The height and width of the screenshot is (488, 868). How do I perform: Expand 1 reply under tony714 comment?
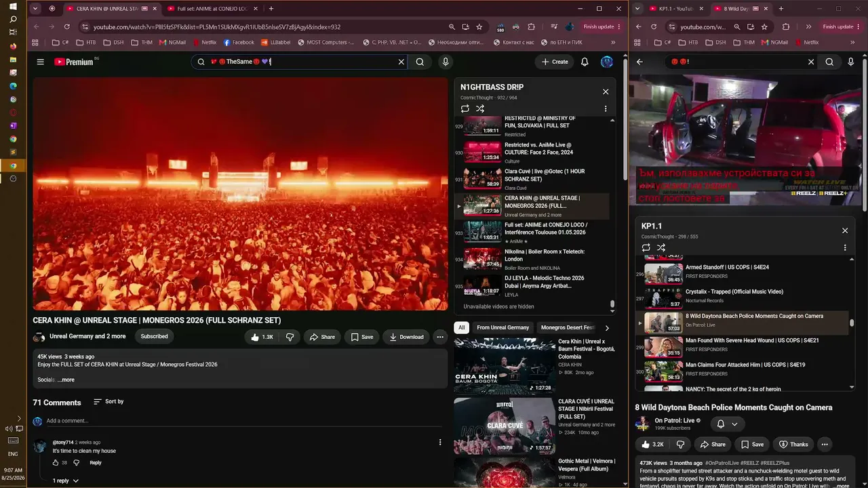66,481
